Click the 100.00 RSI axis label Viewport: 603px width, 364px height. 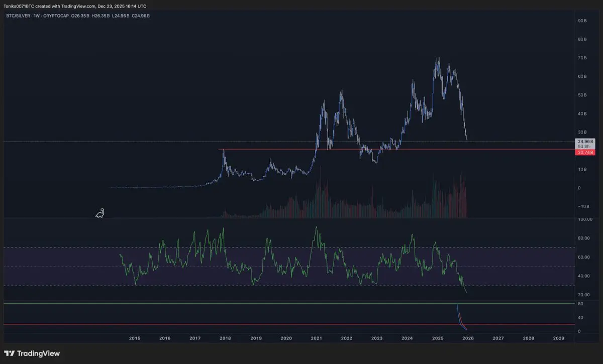tap(584, 219)
